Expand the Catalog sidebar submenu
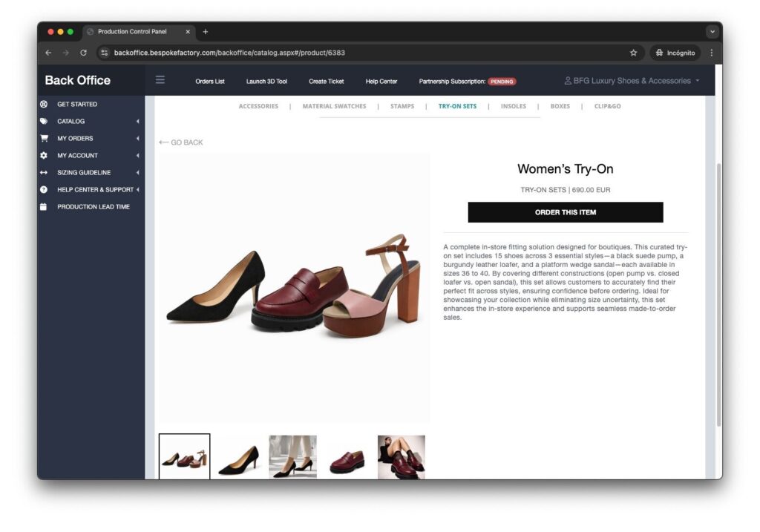 tap(137, 121)
